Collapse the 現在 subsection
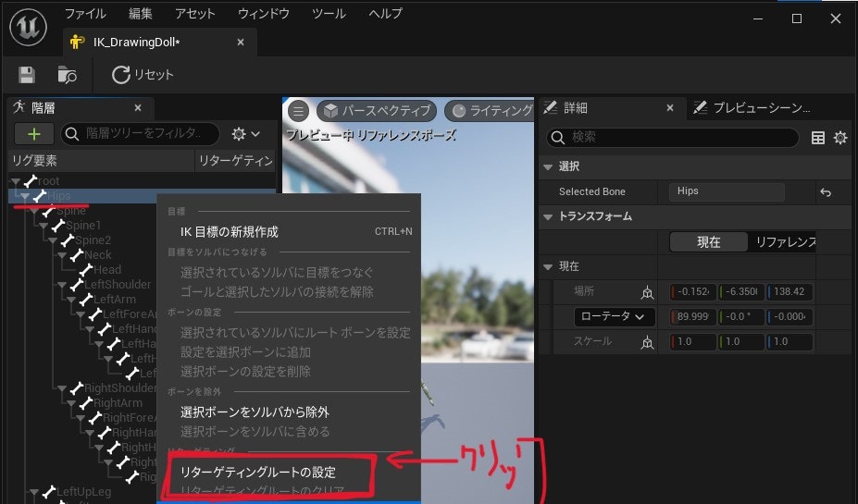 click(548, 266)
